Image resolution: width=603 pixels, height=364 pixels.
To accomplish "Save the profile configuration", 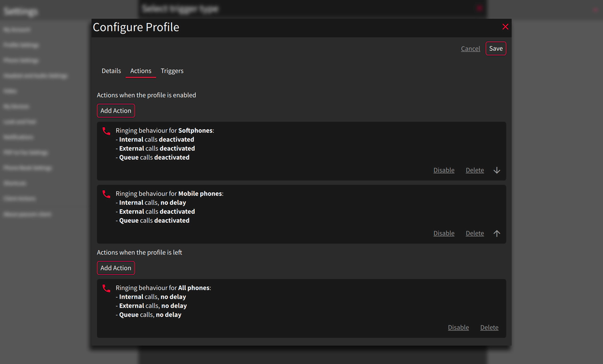I will pyautogui.click(x=496, y=48).
